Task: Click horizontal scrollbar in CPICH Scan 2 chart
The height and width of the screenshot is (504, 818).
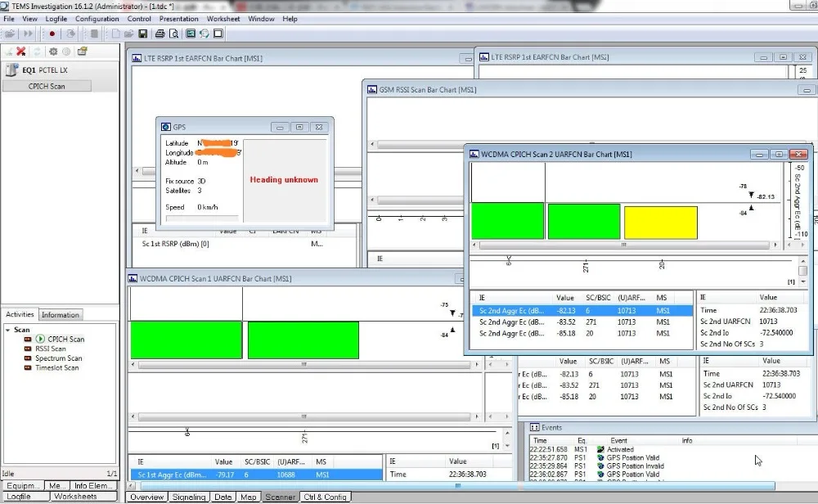Action: click(623, 245)
